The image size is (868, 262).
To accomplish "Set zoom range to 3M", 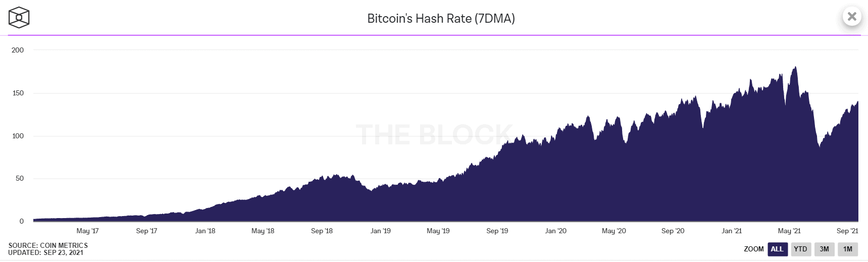I will 824,249.
